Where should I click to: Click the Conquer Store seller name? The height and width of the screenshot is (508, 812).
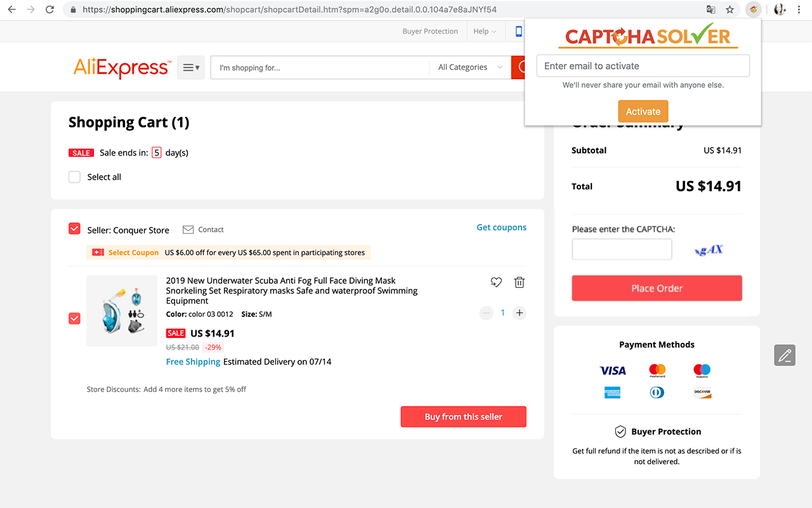141,230
